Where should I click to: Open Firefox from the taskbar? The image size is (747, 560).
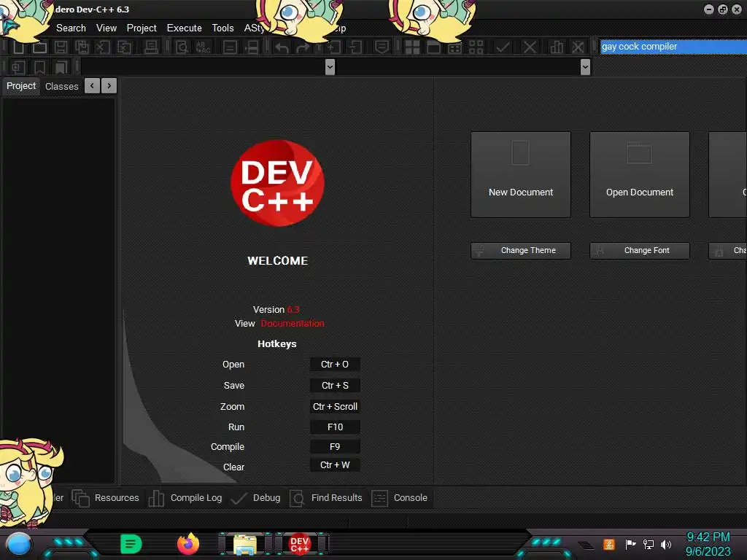pyautogui.click(x=188, y=544)
